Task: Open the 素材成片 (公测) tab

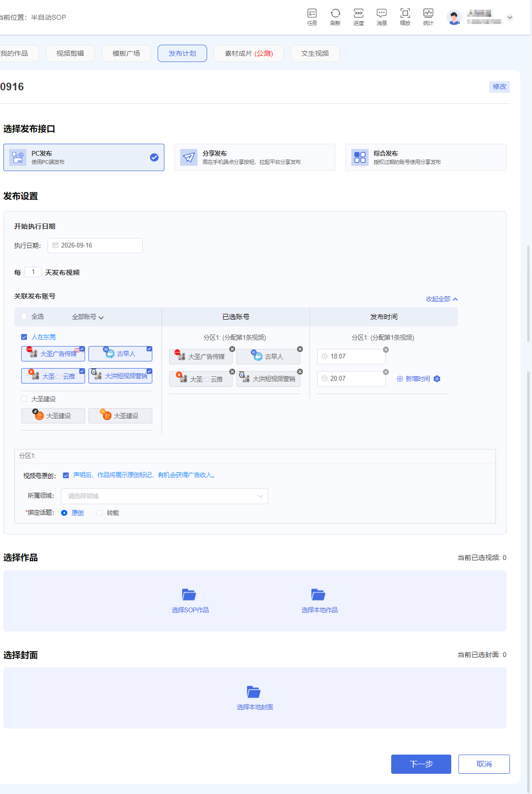Action: [x=248, y=53]
